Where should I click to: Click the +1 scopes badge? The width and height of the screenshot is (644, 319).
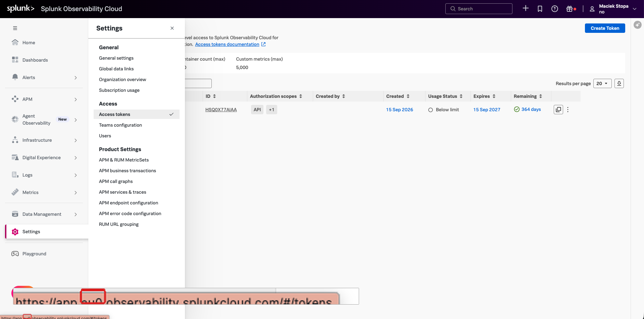(271, 110)
